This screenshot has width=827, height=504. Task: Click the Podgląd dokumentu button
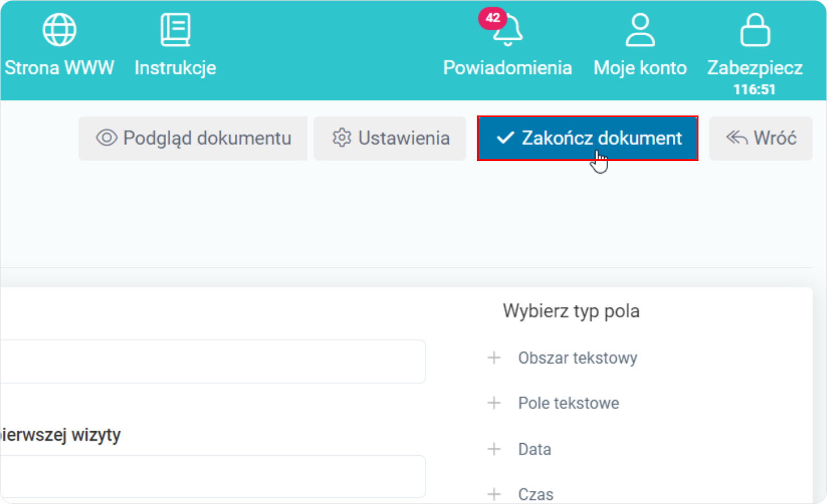(x=193, y=138)
